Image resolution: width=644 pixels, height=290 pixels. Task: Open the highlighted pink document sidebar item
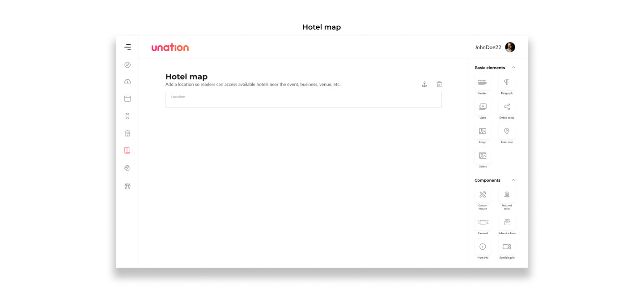[x=127, y=151]
